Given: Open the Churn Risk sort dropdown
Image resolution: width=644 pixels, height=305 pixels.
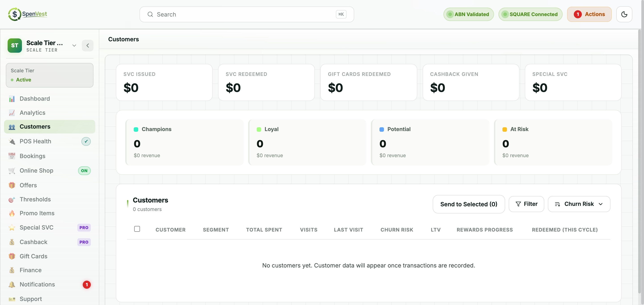Looking at the screenshot, I should [x=579, y=204].
